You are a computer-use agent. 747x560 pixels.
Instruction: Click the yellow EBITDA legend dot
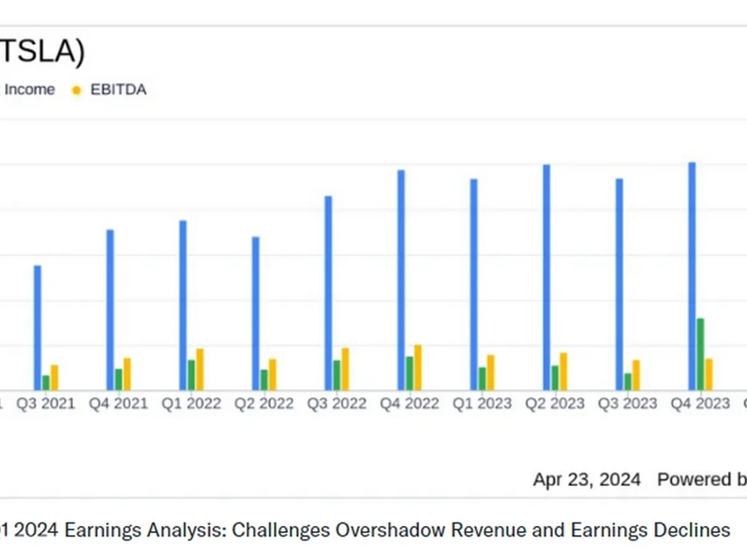click(77, 90)
